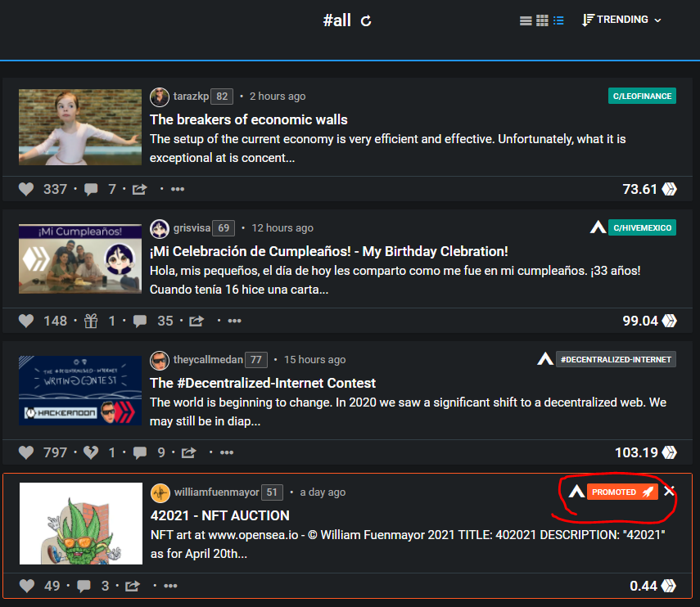Select the compact list view icon
The image size is (700, 607).
point(558,20)
